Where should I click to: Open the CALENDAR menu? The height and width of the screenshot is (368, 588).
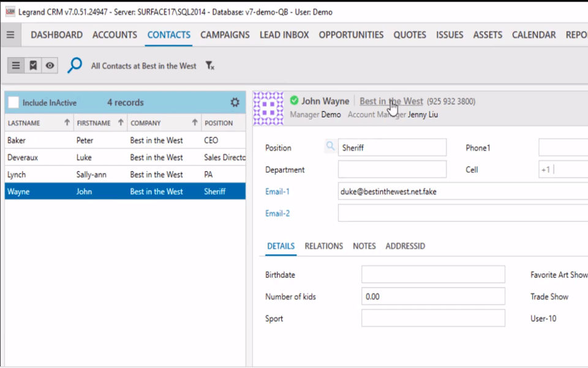tap(534, 35)
